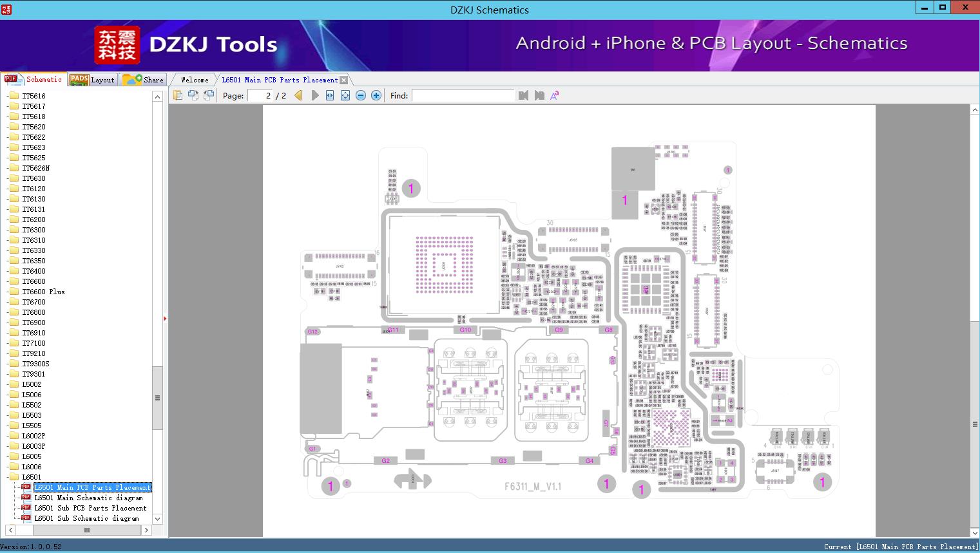Switch to the Layout PADS tab
This screenshot has height=553, width=980.
pos(93,79)
